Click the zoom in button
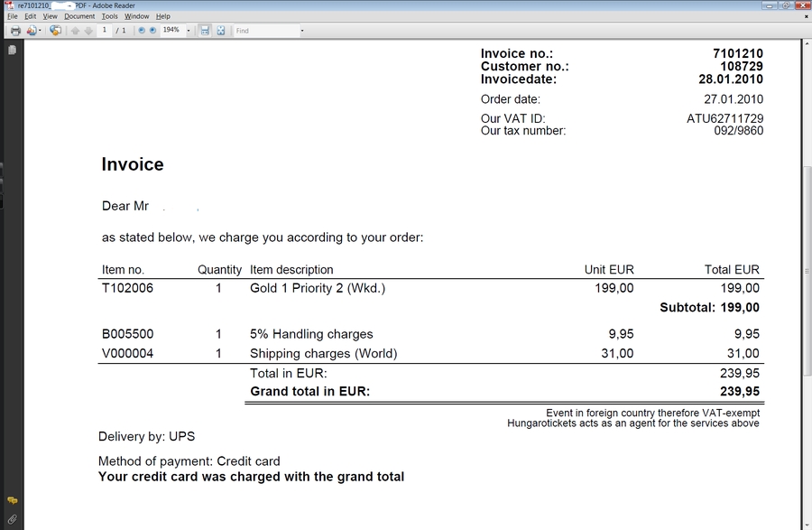 tap(152, 31)
